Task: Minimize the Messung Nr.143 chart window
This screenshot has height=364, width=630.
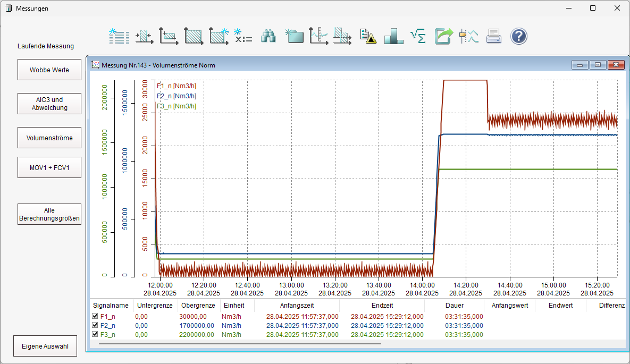Action: (580, 65)
